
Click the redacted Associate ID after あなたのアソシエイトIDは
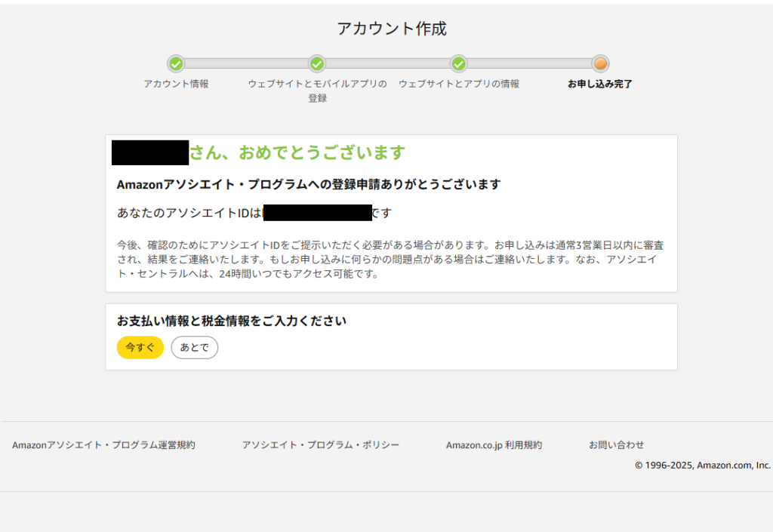pos(317,213)
